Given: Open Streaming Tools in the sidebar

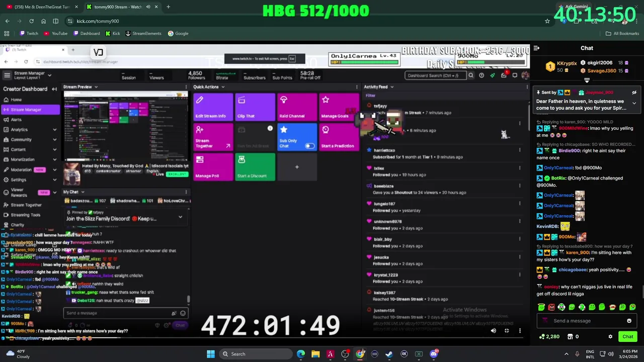Looking at the screenshot, I should tap(25, 215).
